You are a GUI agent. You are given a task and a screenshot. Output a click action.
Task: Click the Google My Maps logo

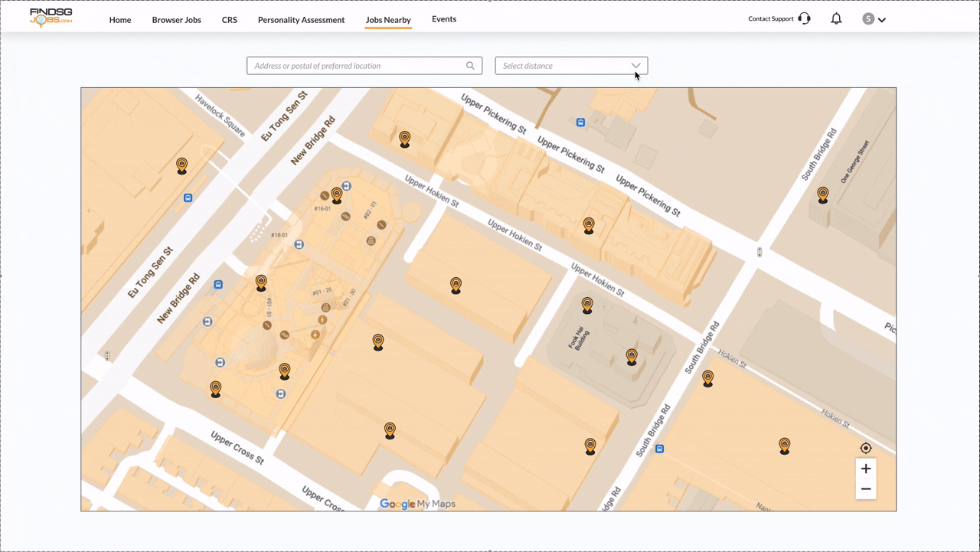point(418,504)
